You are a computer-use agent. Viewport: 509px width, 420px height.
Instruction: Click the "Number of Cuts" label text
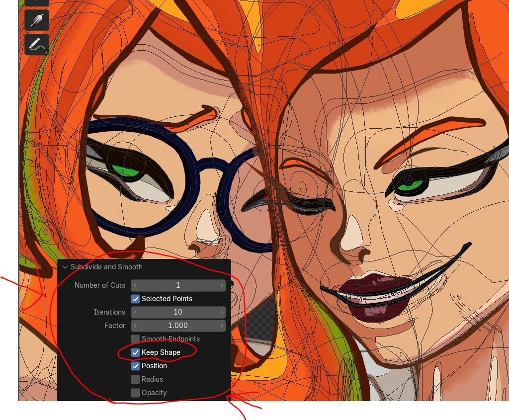[99, 285]
